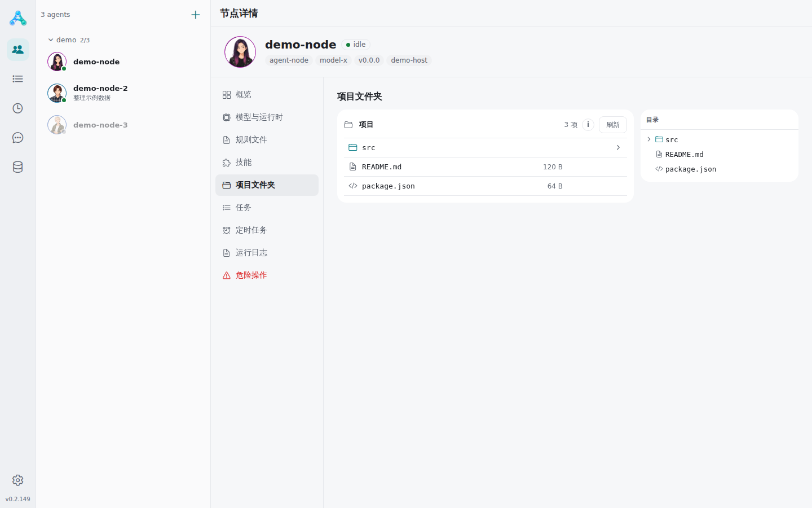The width and height of the screenshot is (812, 508).
Task: Select README.md in 目录 tree
Action: pos(720,154)
